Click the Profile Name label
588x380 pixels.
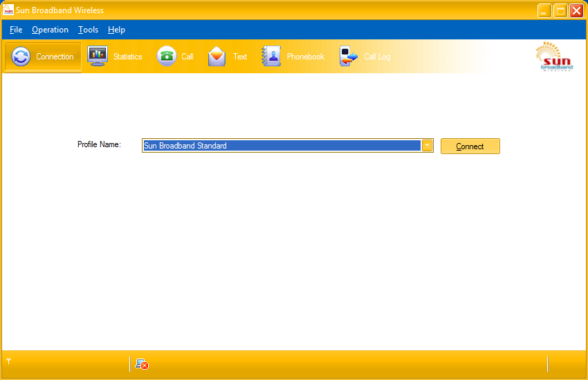tap(99, 144)
